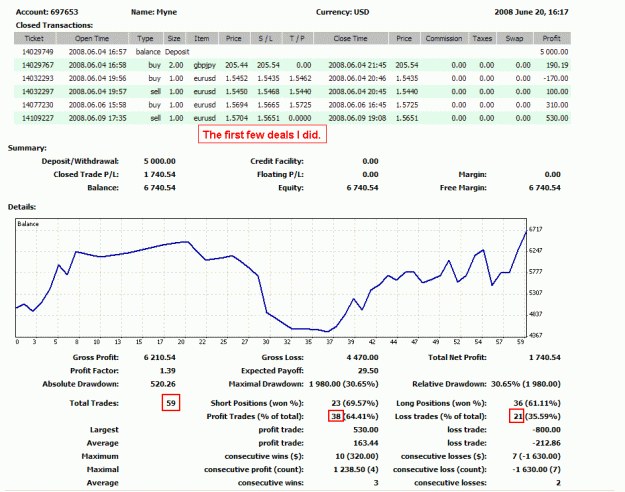Click the S / L column header
This screenshot has width=625, height=492.
[x=265, y=38]
